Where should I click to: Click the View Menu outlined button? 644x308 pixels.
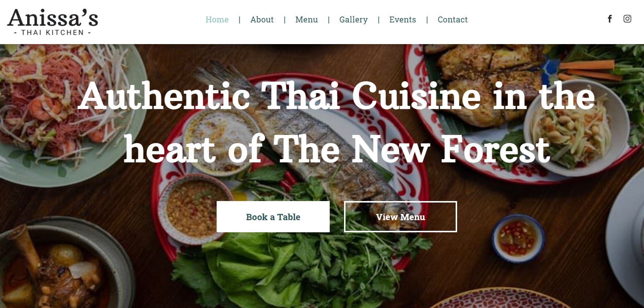(x=401, y=217)
